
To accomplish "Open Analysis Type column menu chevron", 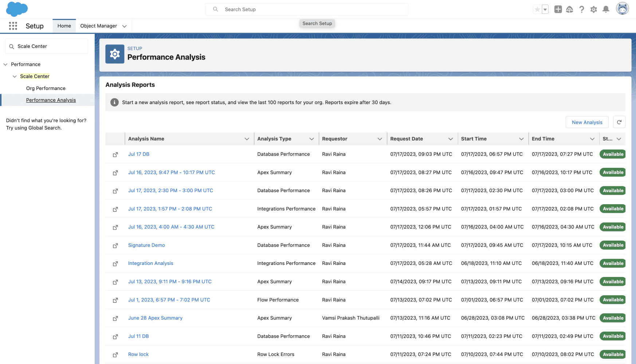I will click(311, 139).
